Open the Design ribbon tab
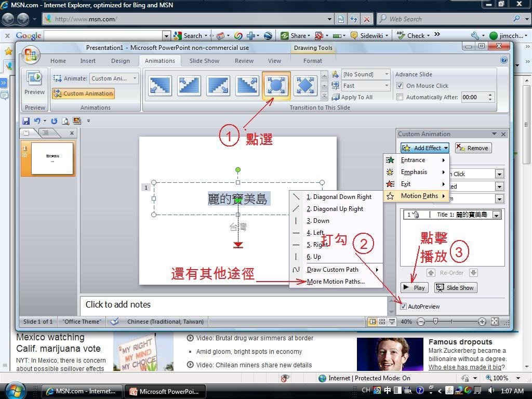 tap(121, 61)
